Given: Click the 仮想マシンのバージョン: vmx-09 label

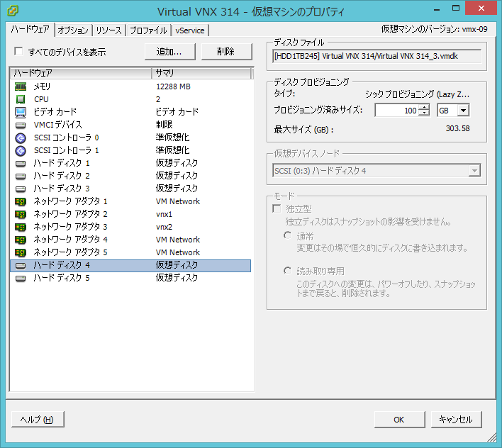Looking at the screenshot, I should [x=434, y=29].
